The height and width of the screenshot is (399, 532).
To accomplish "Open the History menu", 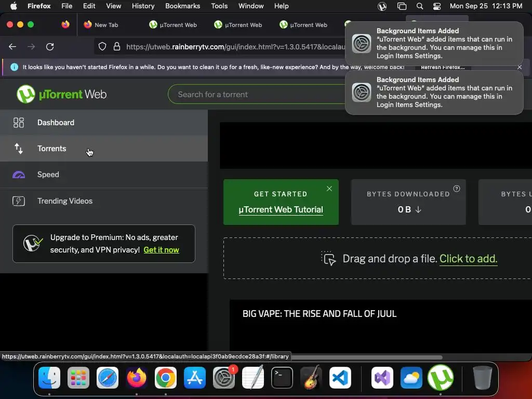I will point(143,6).
